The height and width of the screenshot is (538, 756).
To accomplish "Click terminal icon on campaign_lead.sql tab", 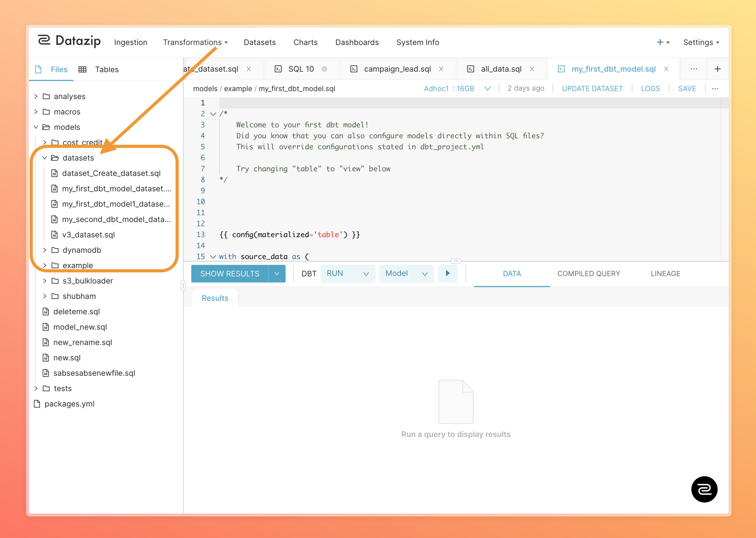I will click(x=354, y=69).
